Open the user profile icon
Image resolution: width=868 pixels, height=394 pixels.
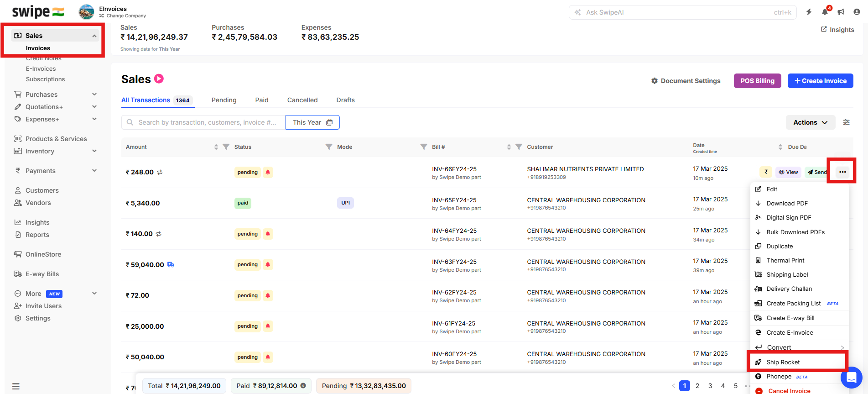point(857,12)
